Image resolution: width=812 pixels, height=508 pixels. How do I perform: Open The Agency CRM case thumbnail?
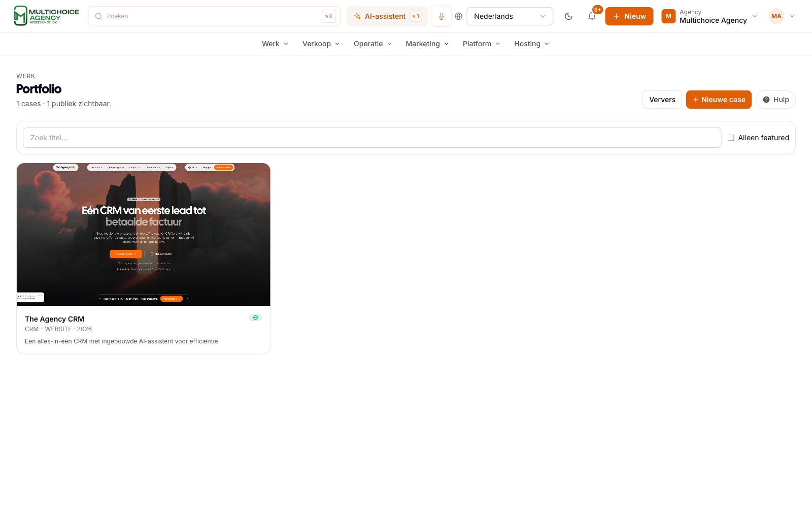tap(144, 234)
